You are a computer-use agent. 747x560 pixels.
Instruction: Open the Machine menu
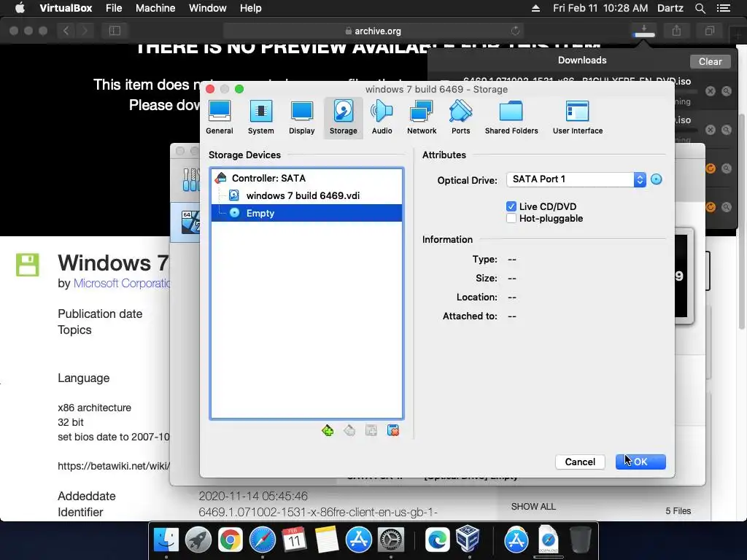point(155,8)
